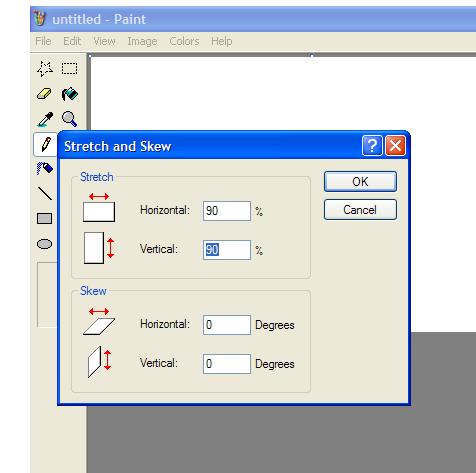Select the Free-Form Select tool
Viewport: 476px width, 473px height.
click(x=45, y=69)
